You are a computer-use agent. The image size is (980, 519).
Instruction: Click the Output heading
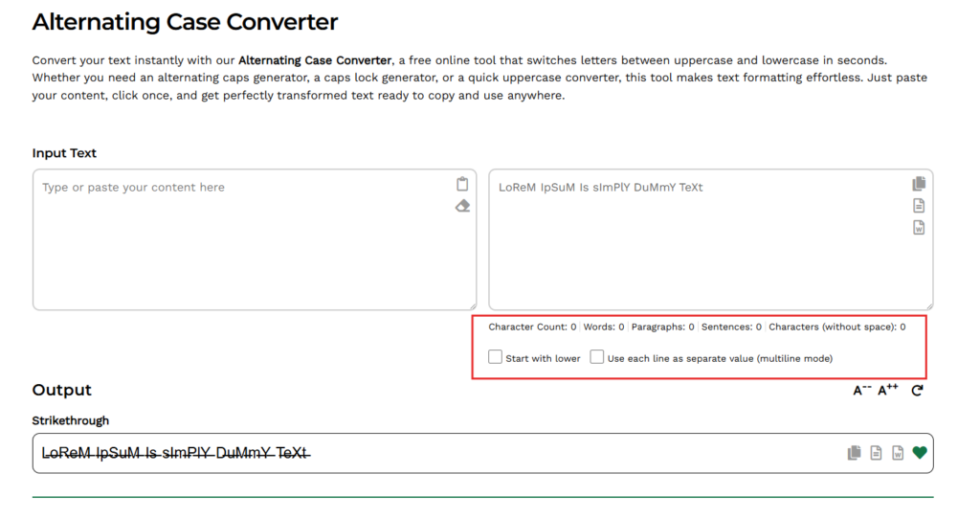(62, 390)
